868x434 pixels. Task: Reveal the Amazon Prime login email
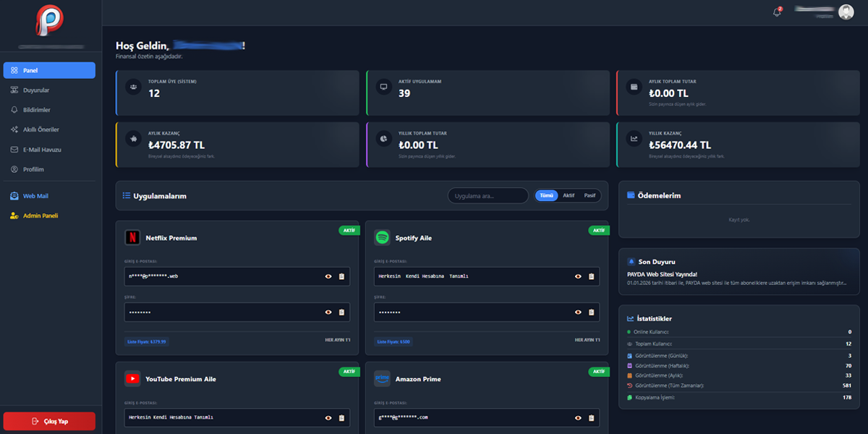[578, 417]
